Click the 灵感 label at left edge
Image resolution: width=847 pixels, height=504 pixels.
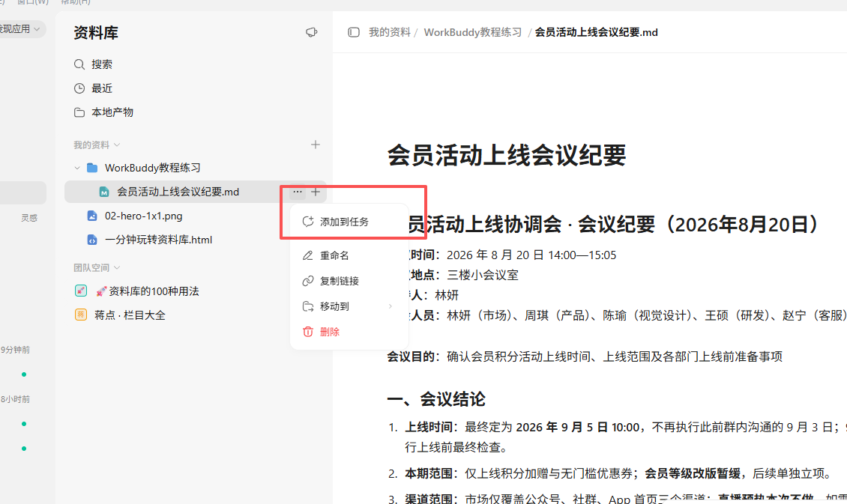(29, 218)
